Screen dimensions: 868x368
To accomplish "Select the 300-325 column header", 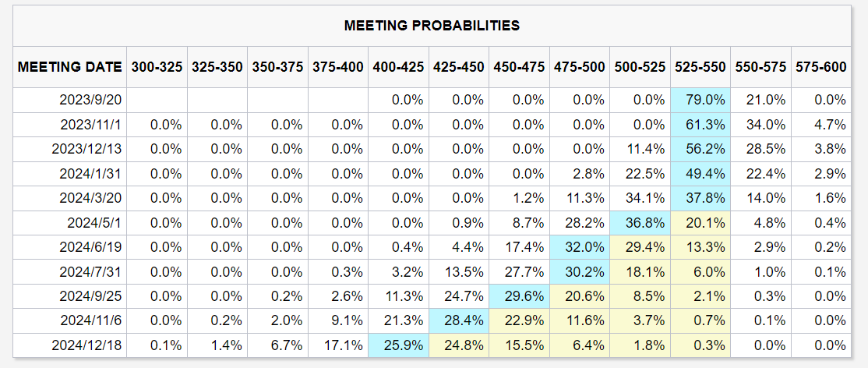I will 157,67.
